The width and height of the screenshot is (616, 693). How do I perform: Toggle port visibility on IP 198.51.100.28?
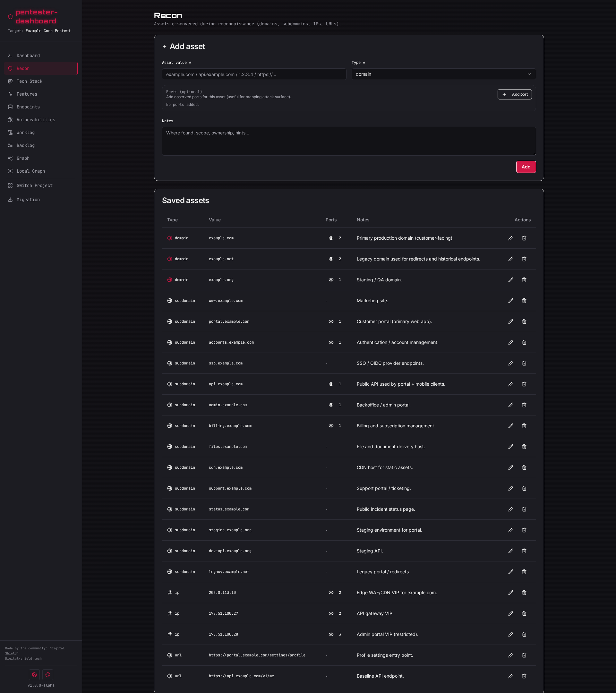[330, 634]
